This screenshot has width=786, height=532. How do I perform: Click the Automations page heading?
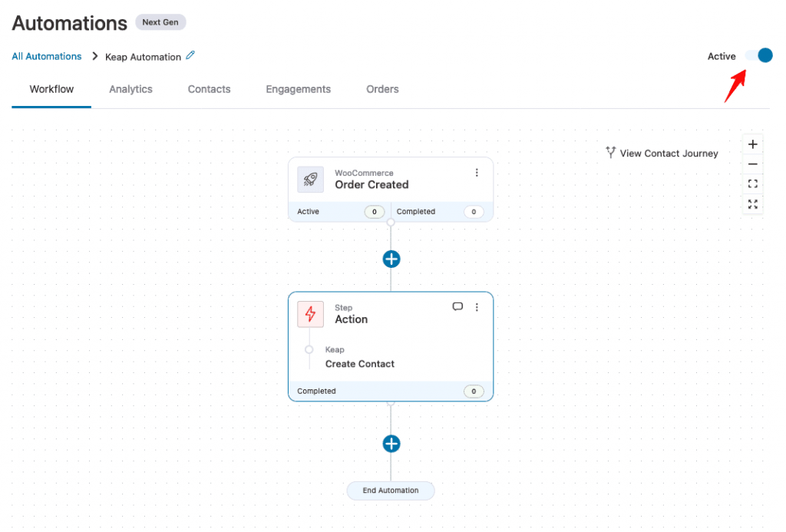(x=70, y=23)
